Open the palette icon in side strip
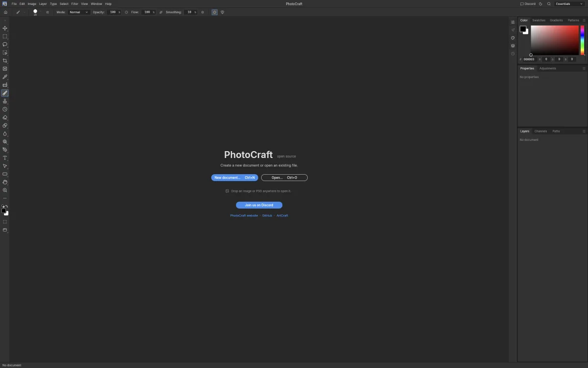This screenshot has height=368, width=588. tap(513, 38)
